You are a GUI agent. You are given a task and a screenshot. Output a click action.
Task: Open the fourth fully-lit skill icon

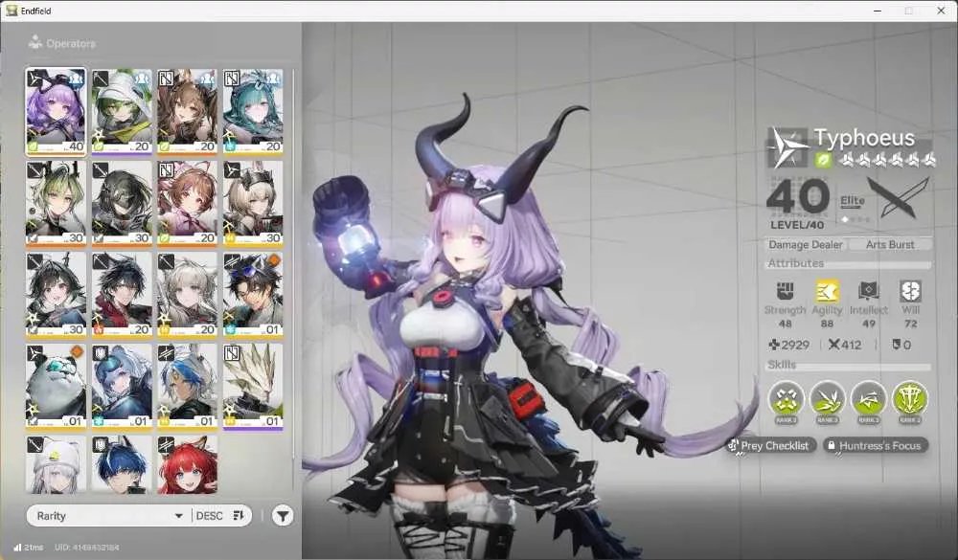(x=910, y=399)
